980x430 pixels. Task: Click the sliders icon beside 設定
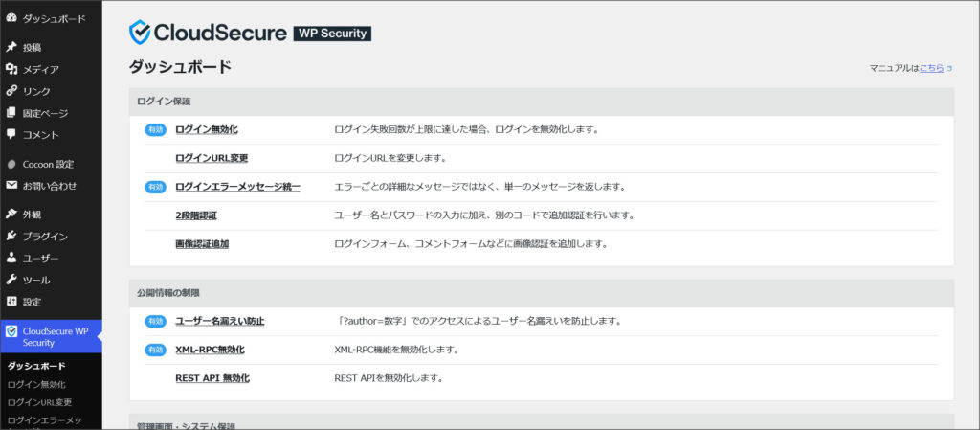tap(11, 302)
